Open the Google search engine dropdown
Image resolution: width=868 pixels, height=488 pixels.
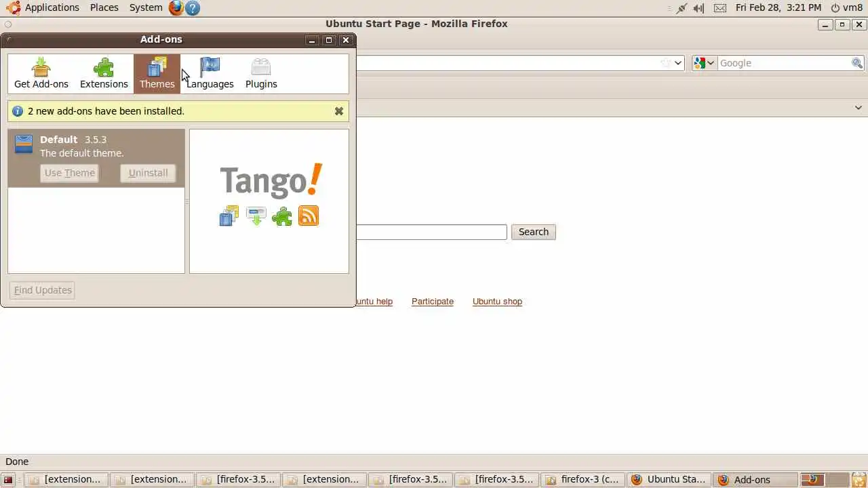tap(704, 63)
